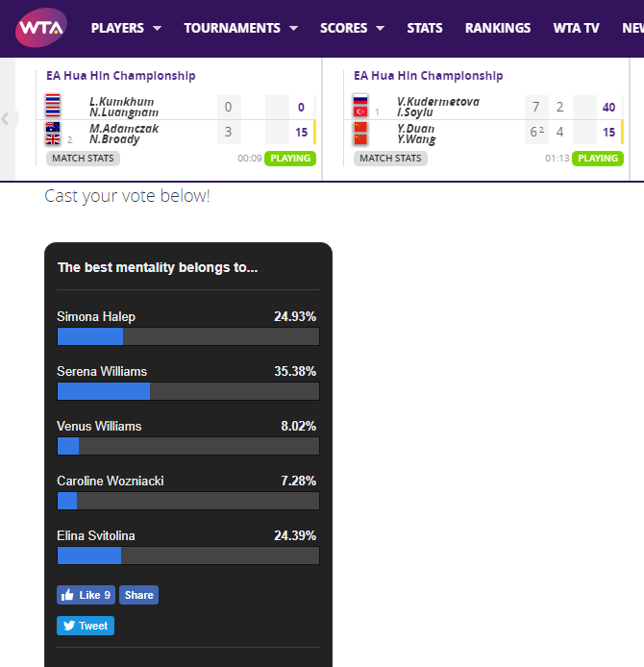Open the first EA Hua Hin Championship link
Image resolution: width=644 pixels, height=667 pixels.
tap(121, 76)
